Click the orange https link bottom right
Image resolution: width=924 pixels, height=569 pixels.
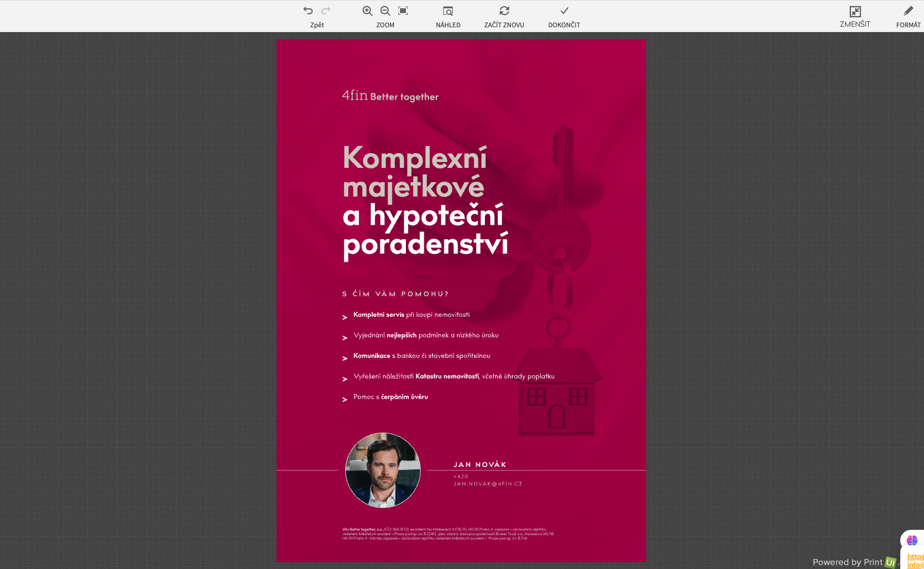pos(915,557)
